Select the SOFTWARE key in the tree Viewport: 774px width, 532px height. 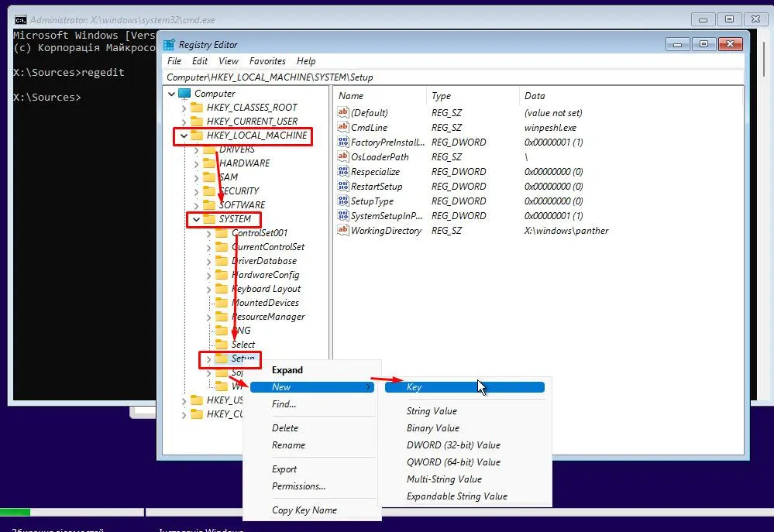pos(242,204)
